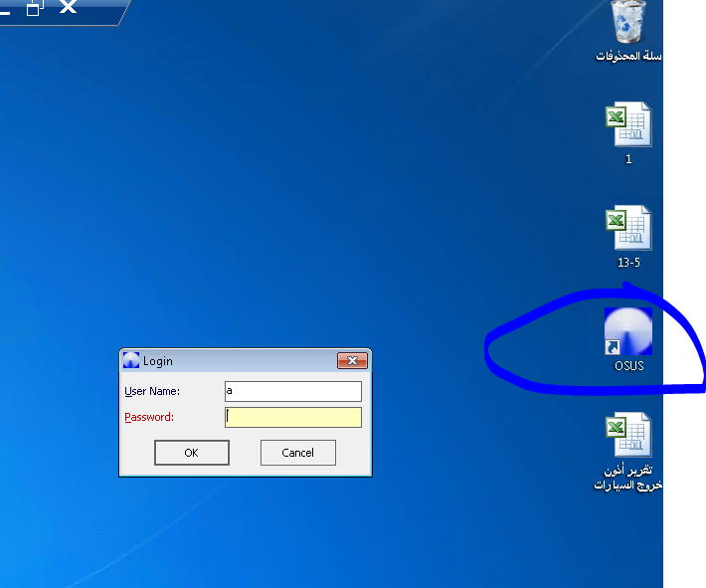Image resolution: width=706 pixels, height=588 pixels.
Task: Select the Excel file named 13-5
Action: [x=628, y=228]
